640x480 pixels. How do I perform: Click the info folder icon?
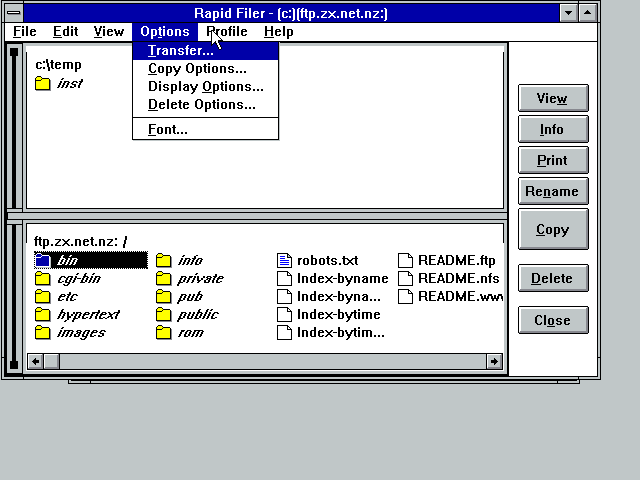pyautogui.click(x=164, y=260)
